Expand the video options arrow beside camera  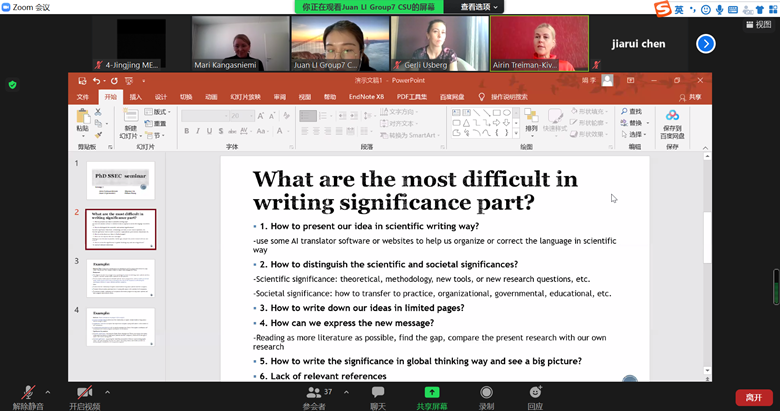tap(107, 390)
